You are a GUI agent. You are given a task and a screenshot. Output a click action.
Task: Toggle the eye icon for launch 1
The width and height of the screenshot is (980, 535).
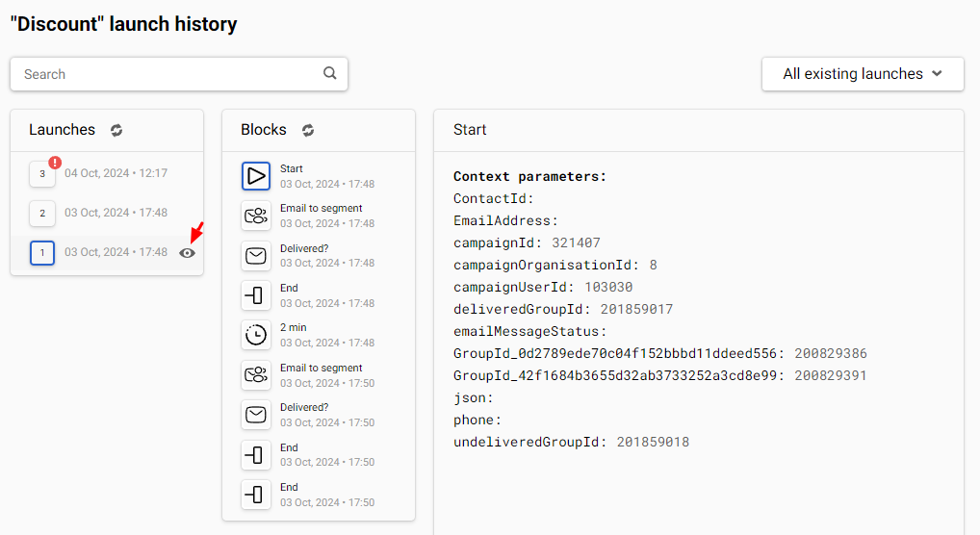point(188,253)
